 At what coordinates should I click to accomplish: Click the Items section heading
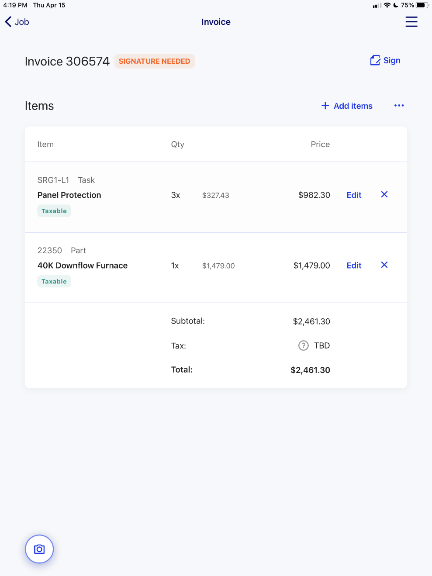click(x=39, y=106)
